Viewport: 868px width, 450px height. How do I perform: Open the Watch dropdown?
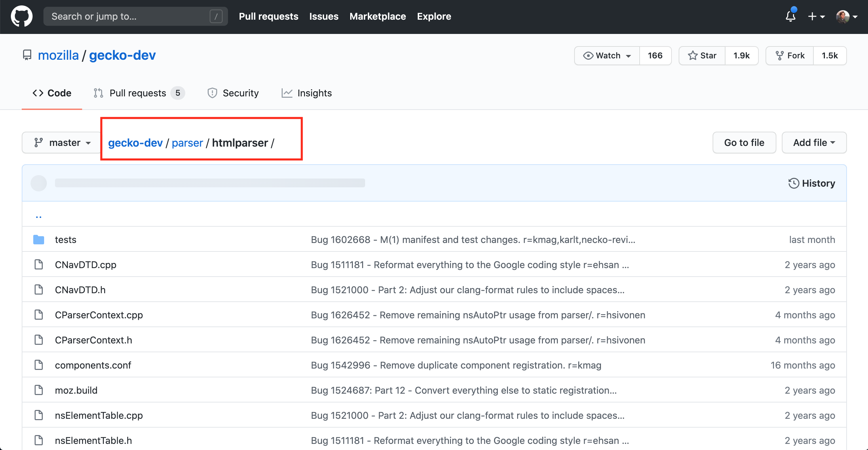click(607, 55)
